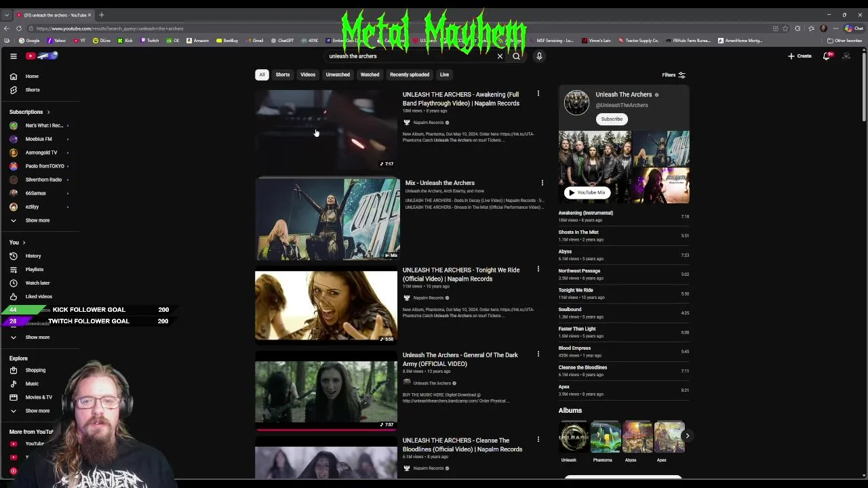Click the Create button

pyautogui.click(x=800, y=56)
